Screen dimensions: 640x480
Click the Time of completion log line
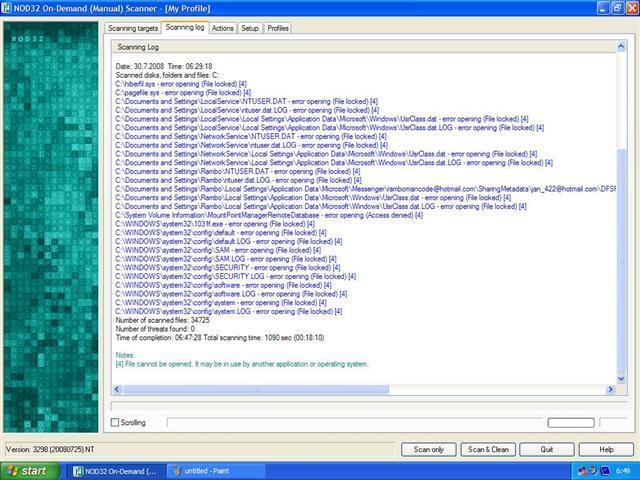point(220,338)
